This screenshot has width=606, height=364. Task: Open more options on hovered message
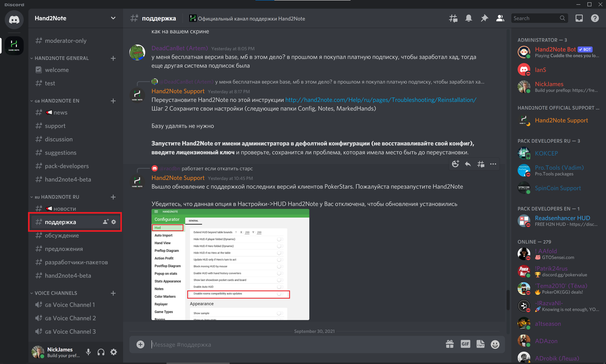coord(493,164)
